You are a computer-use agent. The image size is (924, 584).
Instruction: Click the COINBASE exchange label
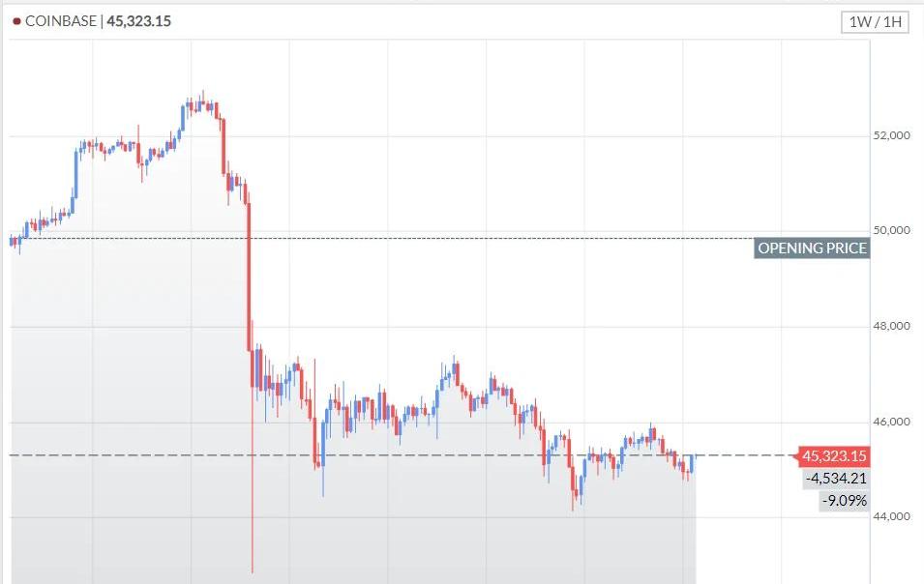click(61, 21)
